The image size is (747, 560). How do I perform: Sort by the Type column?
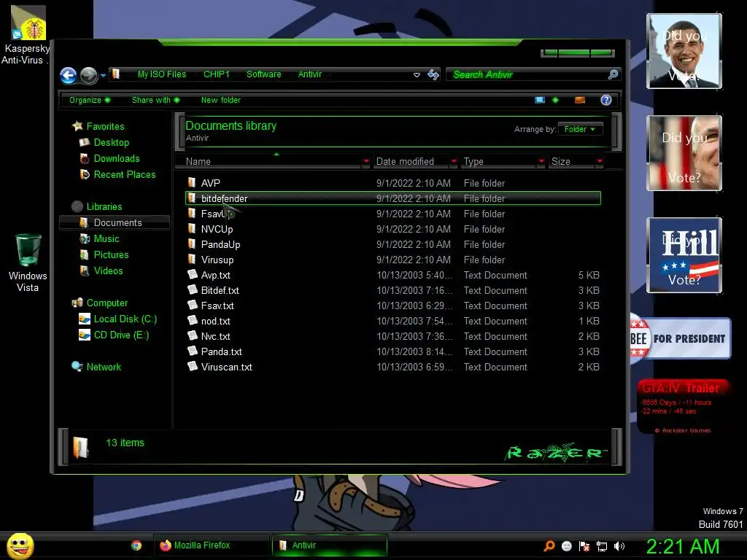(x=498, y=161)
